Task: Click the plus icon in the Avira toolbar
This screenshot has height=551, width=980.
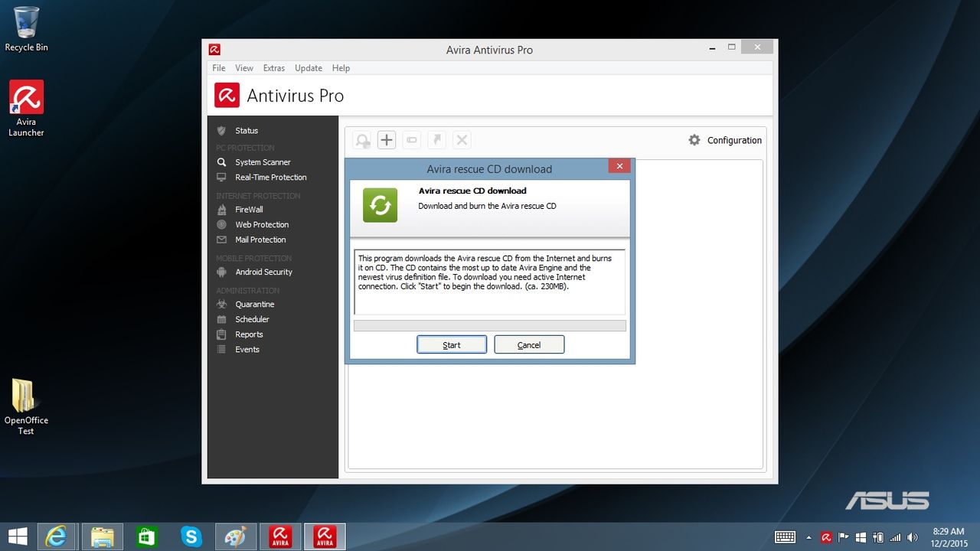Action: click(x=387, y=140)
